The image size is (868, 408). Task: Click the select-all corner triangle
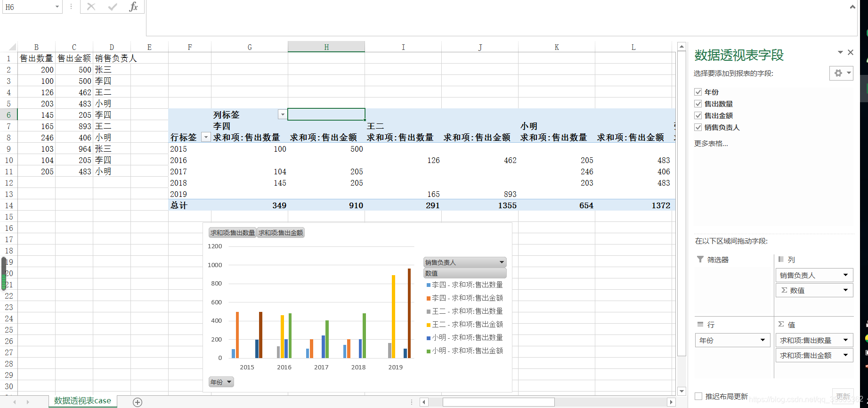click(x=12, y=47)
